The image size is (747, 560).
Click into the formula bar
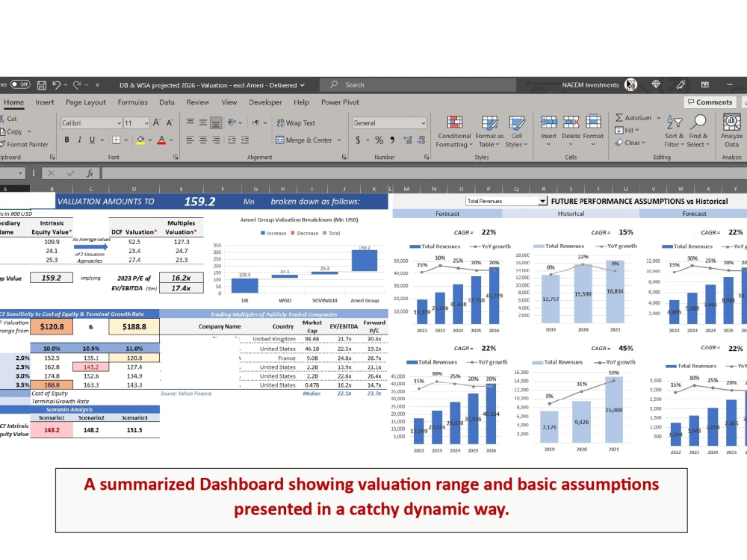tap(424, 173)
